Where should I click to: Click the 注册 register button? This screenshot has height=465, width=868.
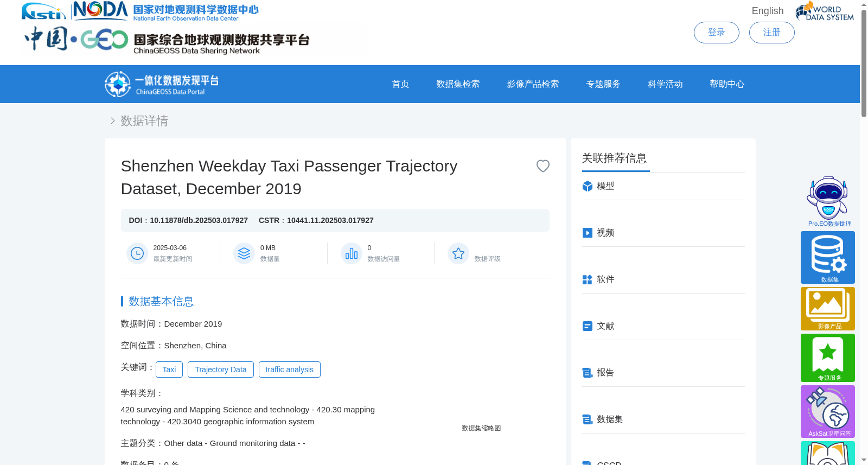[772, 33]
